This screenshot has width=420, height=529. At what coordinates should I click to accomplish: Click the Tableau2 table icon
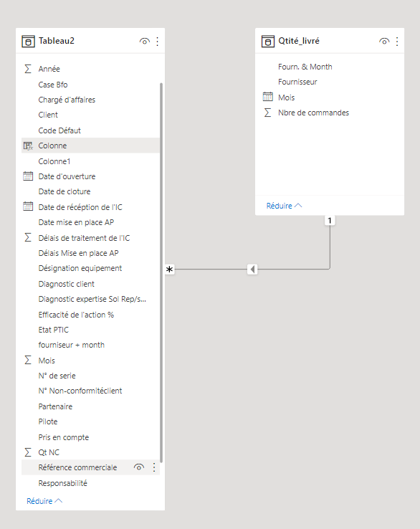pos(28,42)
